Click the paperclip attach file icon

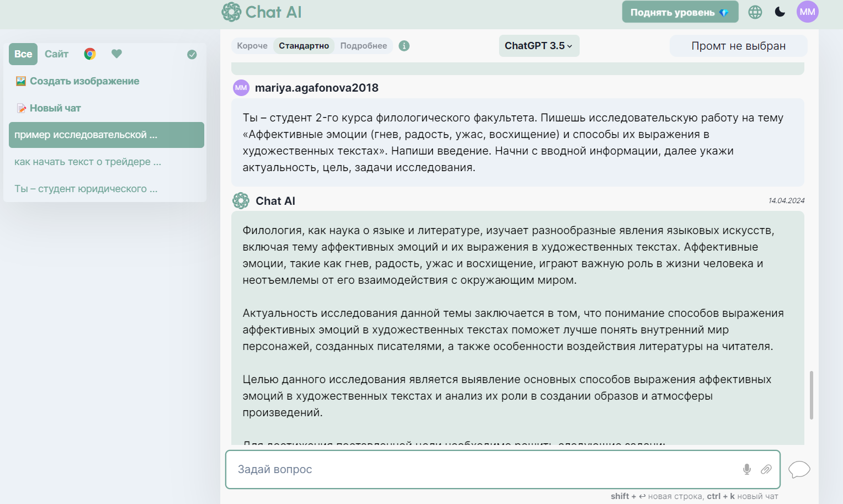pos(766,469)
